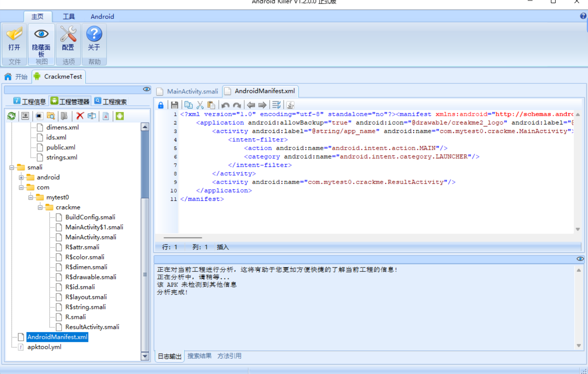Click the red X delete icon

(80, 116)
